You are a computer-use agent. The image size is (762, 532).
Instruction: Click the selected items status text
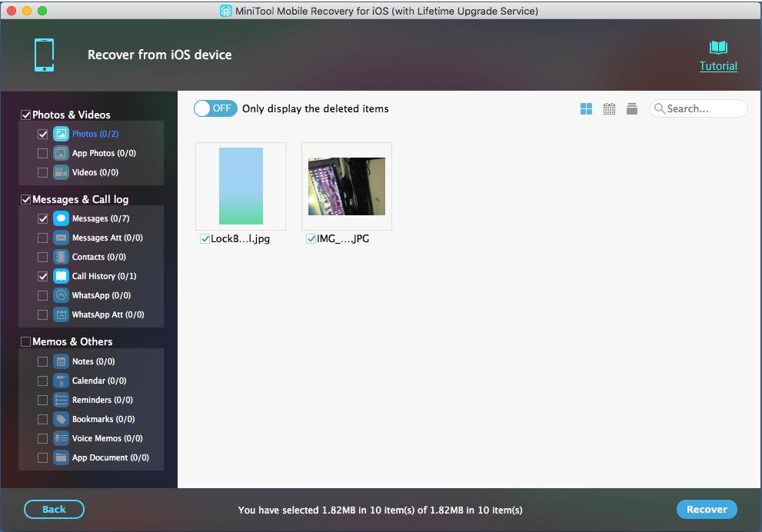point(380,510)
